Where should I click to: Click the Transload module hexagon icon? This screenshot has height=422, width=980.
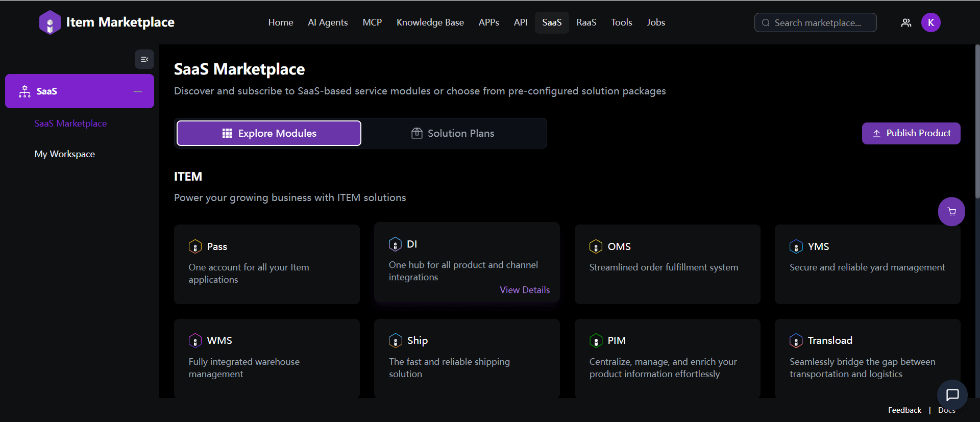pyautogui.click(x=796, y=340)
